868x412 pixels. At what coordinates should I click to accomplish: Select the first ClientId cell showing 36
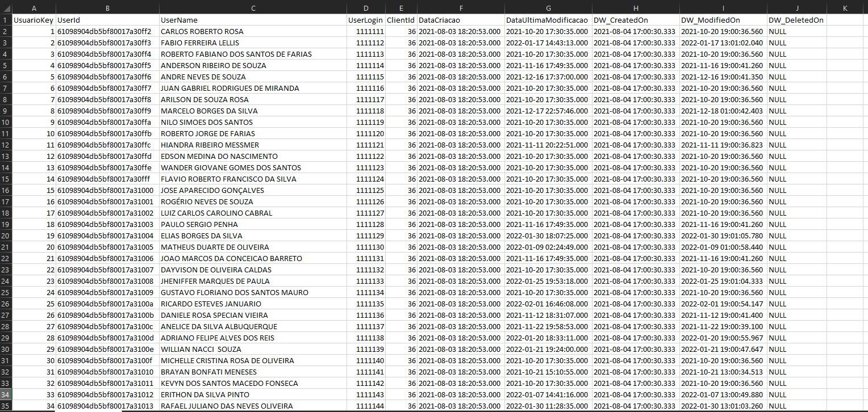pos(400,31)
